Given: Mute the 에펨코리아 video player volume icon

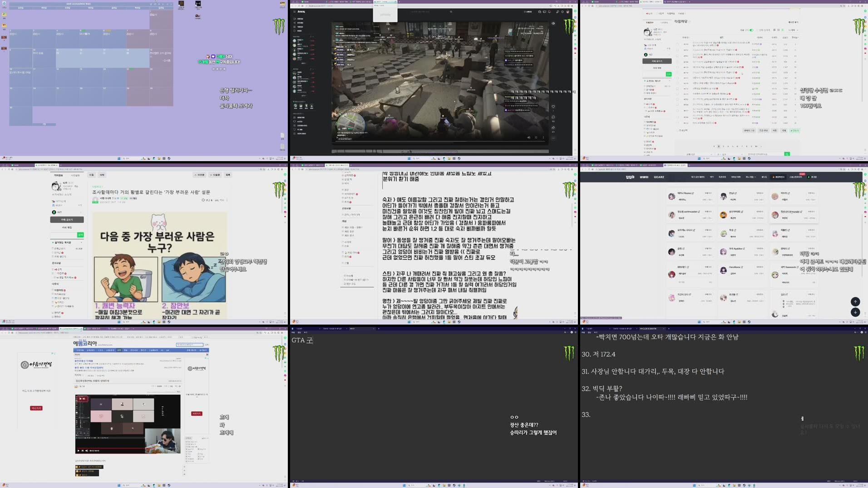Looking at the screenshot, I should tap(87, 451).
